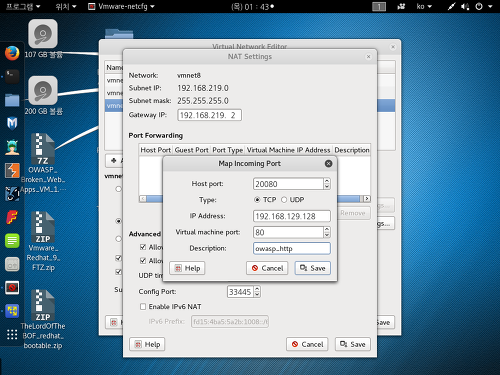Increase host port spinner value
Image resolution: width=500 pixels, height=375 pixels.
tap(327, 181)
